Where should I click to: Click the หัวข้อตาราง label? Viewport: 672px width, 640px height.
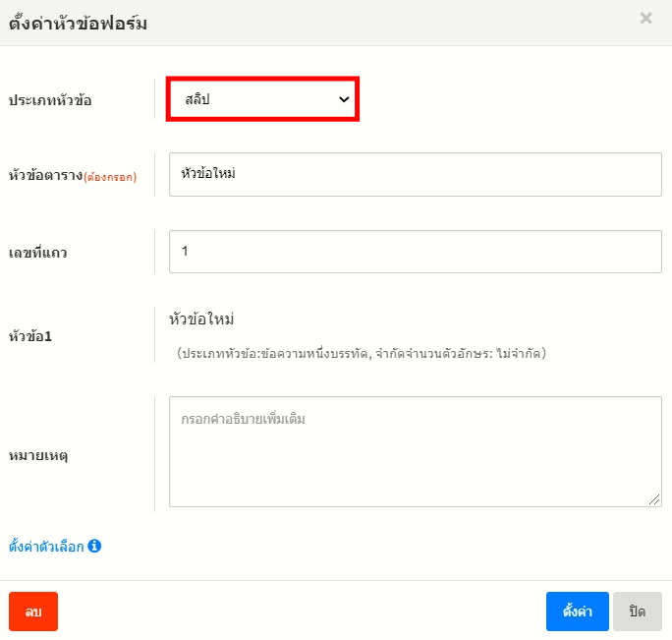[x=45, y=176]
